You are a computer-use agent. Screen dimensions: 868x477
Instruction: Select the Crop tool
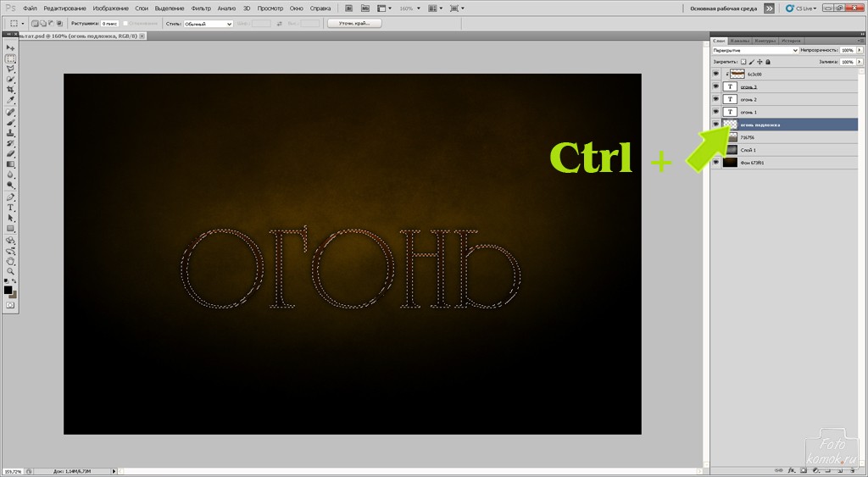click(10, 90)
